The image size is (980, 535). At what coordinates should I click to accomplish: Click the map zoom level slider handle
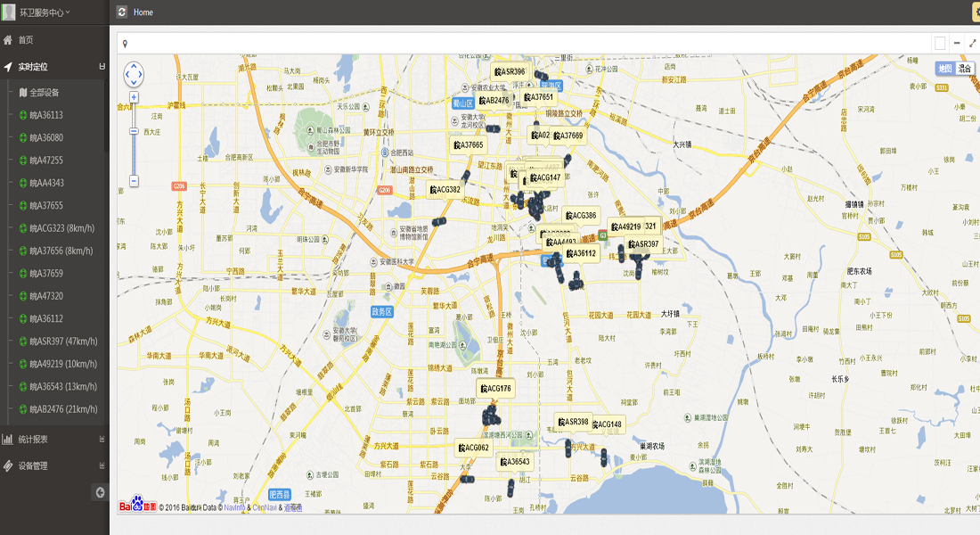[x=134, y=131]
